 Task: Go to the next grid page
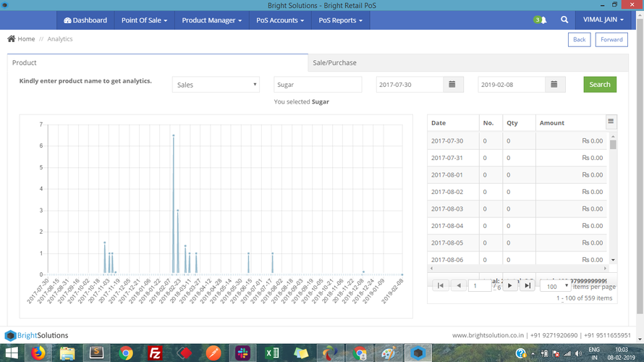coord(509,285)
